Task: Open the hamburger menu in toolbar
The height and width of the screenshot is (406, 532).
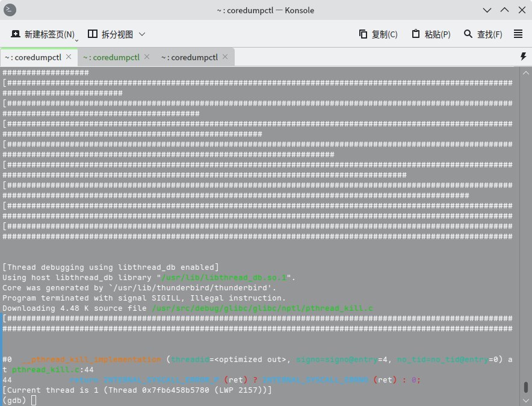Action: point(518,34)
